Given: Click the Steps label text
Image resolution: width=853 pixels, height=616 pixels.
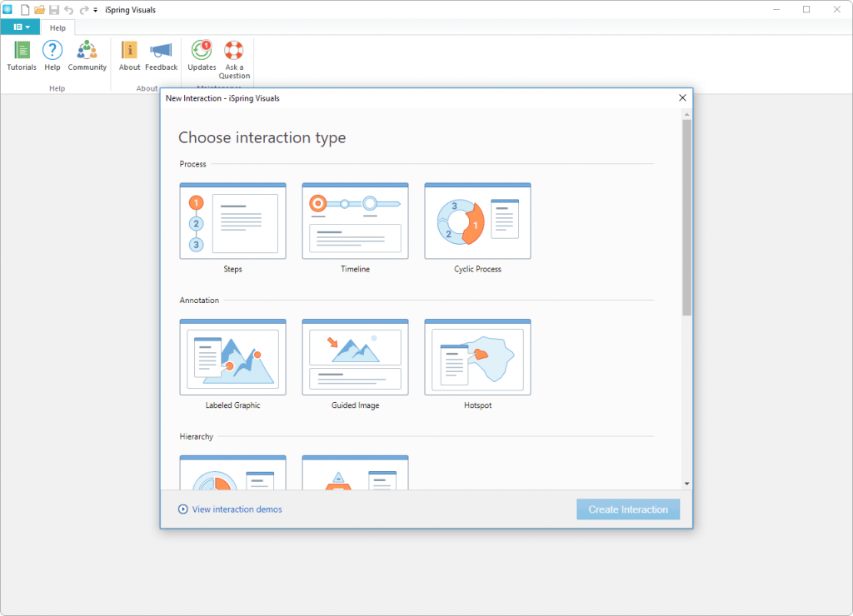Looking at the screenshot, I should (x=233, y=269).
